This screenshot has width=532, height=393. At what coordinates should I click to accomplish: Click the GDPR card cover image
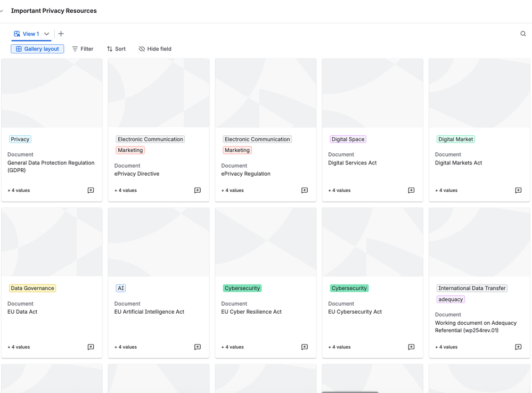(52, 93)
